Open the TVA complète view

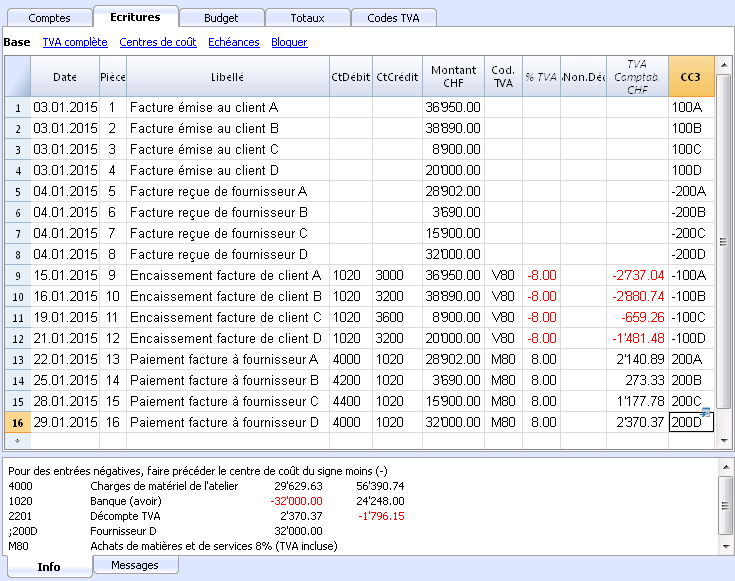75,42
